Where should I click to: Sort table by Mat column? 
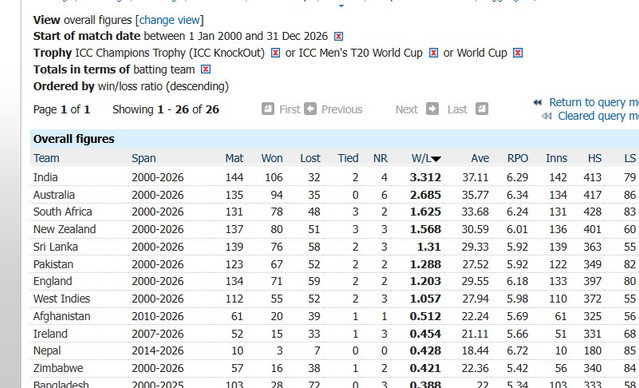pos(234,158)
